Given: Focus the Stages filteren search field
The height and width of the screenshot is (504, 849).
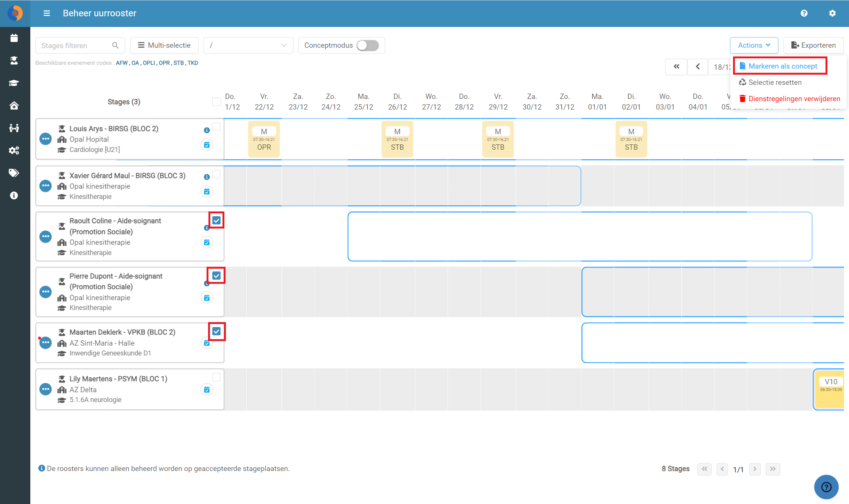Looking at the screenshot, I should click(x=80, y=45).
